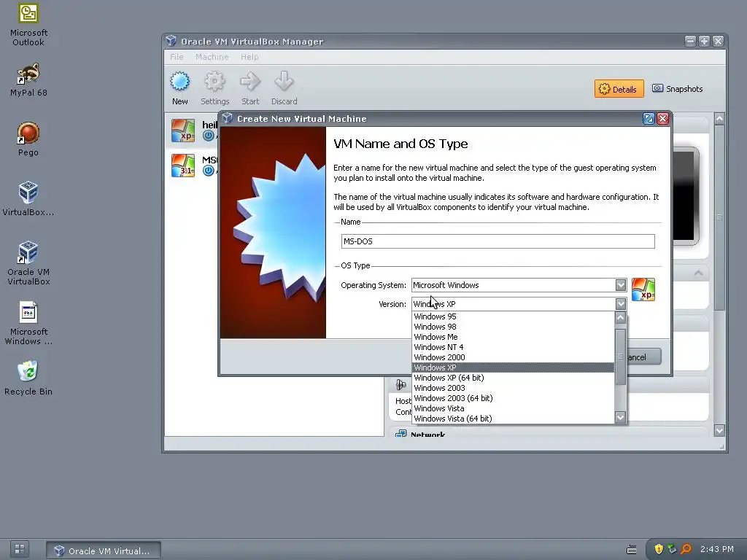Minimize the VirtualBox Manager window
747x560 pixels.
[x=690, y=41]
